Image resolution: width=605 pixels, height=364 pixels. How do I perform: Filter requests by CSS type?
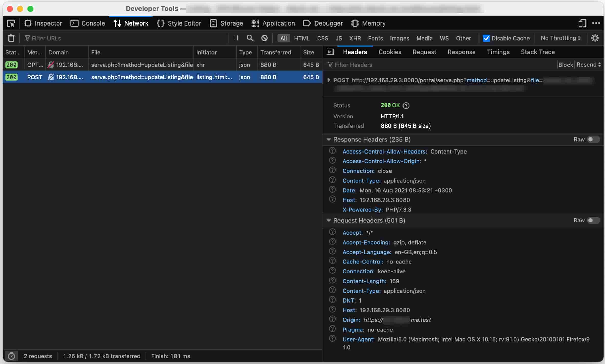pyautogui.click(x=322, y=38)
